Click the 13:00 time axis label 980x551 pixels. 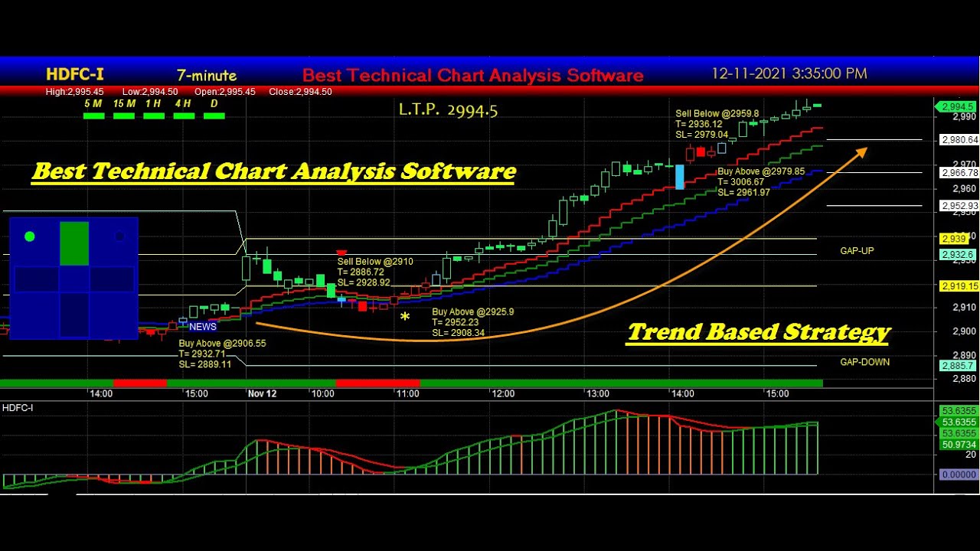tap(598, 393)
